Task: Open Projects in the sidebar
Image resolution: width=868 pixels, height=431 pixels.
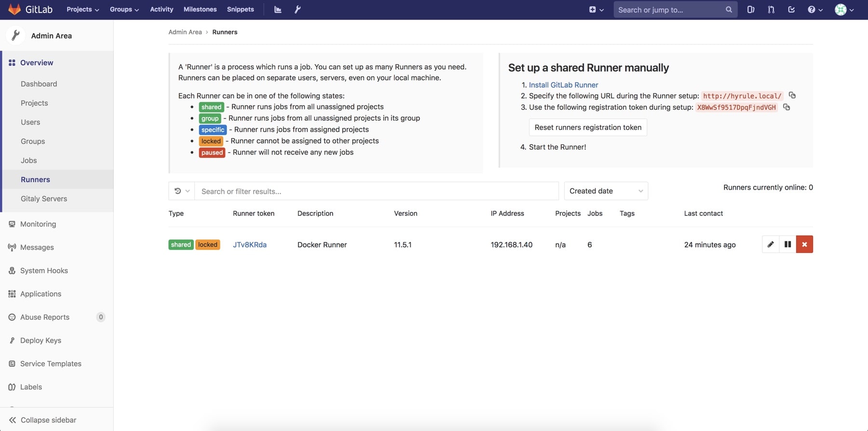Action: click(34, 103)
